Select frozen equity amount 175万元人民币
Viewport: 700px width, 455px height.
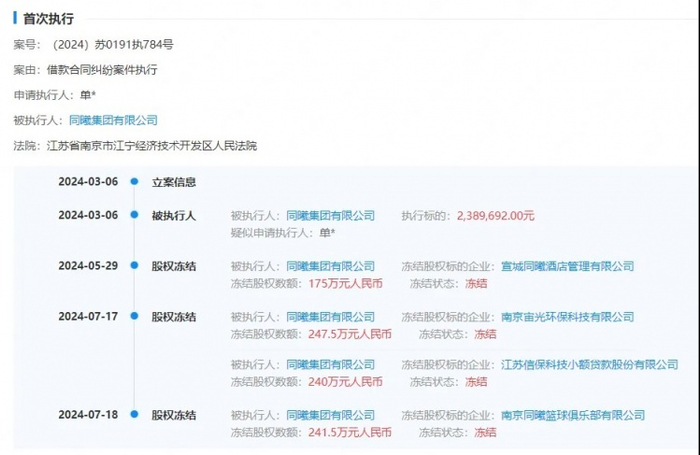coord(345,284)
